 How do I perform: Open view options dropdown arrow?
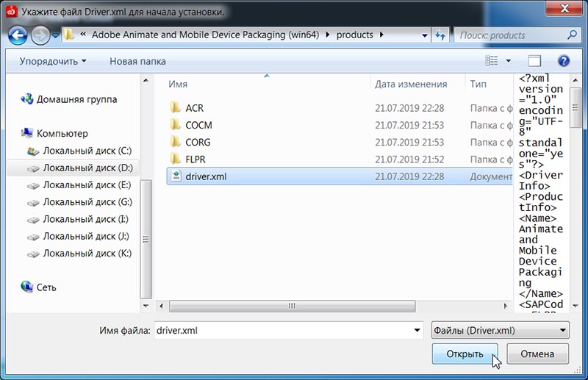click(509, 61)
